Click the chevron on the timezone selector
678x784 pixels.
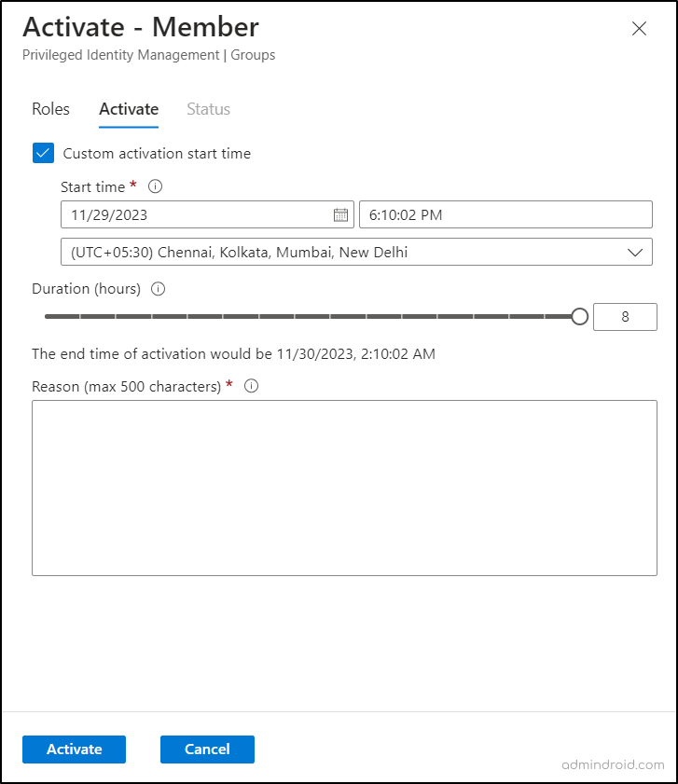(637, 252)
